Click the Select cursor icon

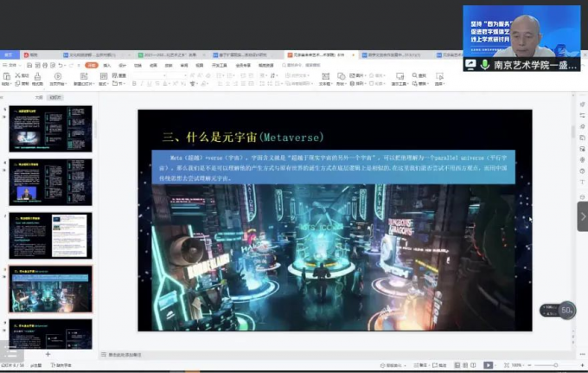tap(439, 76)
